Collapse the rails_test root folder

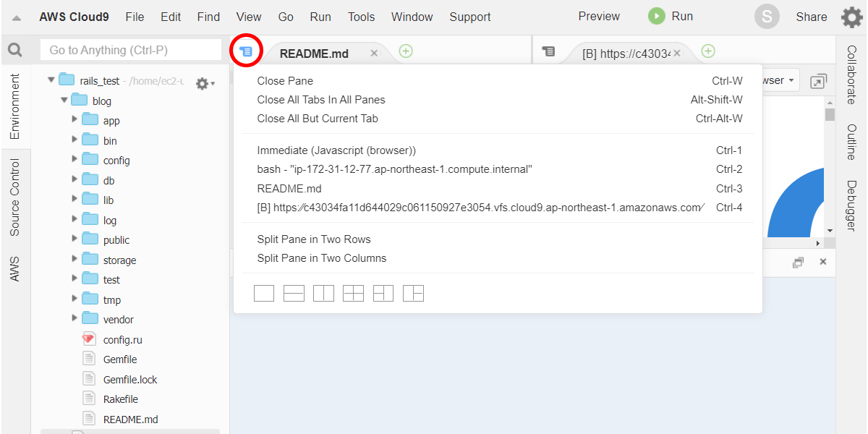tap(51, 80)
